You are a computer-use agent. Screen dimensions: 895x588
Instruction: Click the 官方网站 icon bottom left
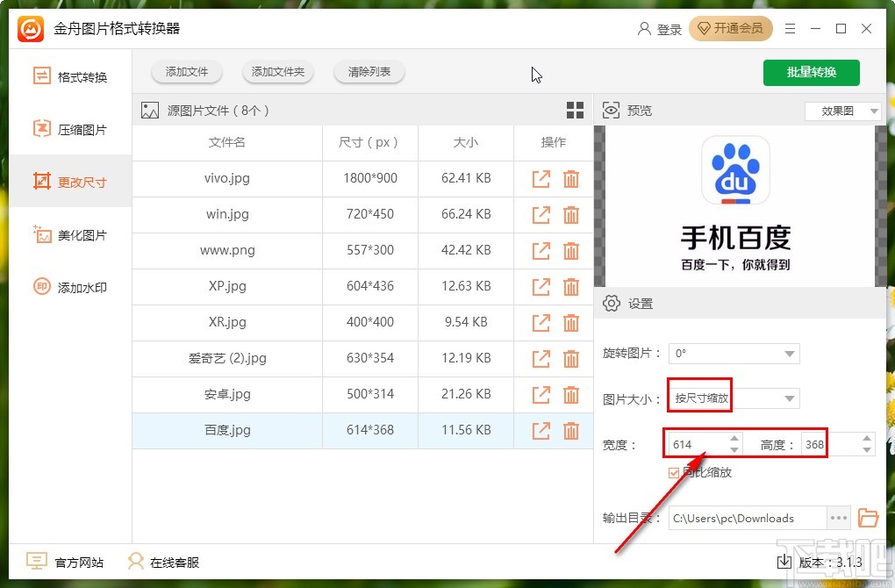tap(36, 560)
